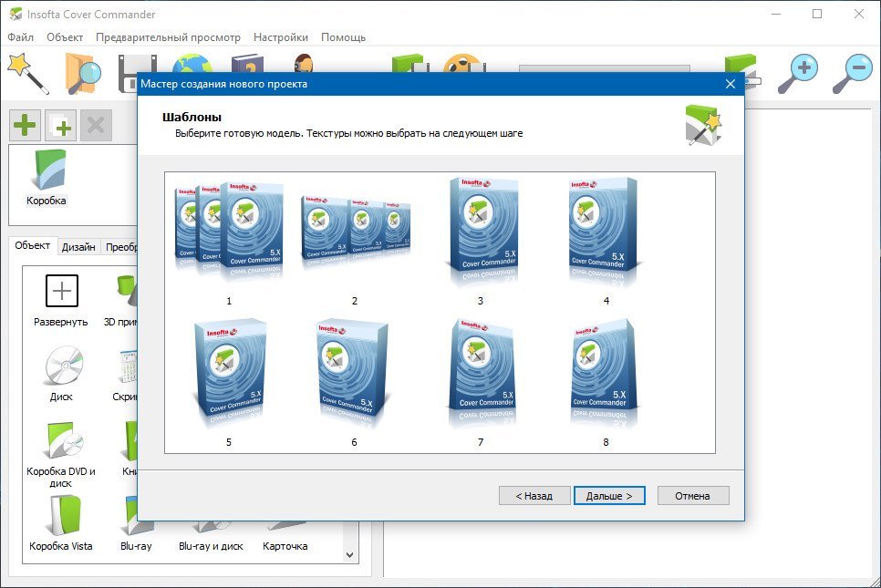
Task: Open the Настройки menu
Action: click(280, 37)
